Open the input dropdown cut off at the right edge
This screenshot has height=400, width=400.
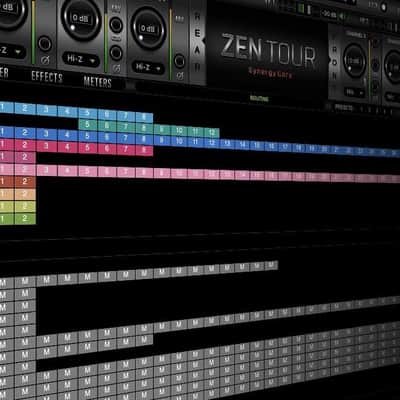point(392,97)
